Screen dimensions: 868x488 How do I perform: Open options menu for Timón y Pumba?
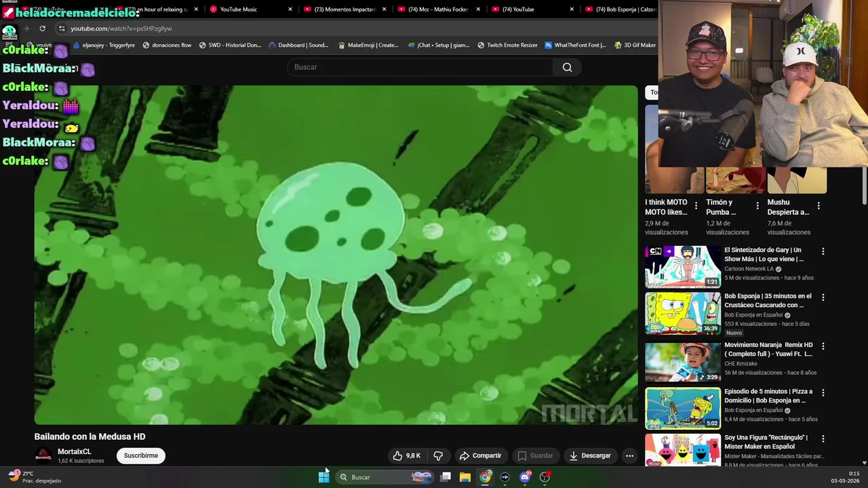tap(757, 206)
